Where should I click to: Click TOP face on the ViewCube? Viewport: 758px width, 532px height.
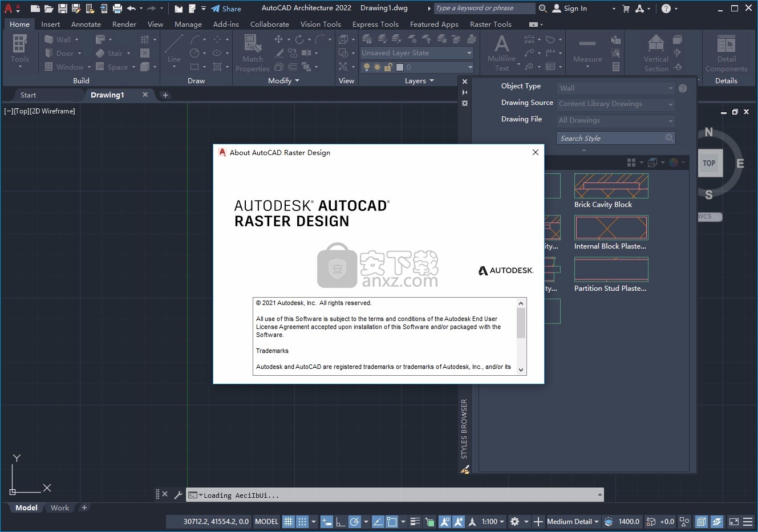click(709, 163)
